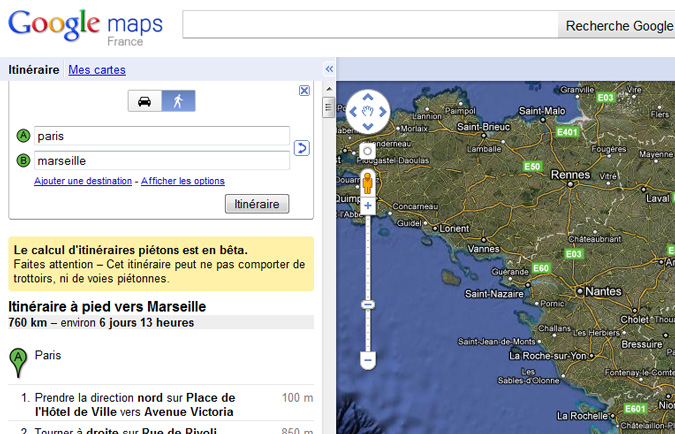Click the Recherche Google button
675x434 pixels.
tap(618, 26)
